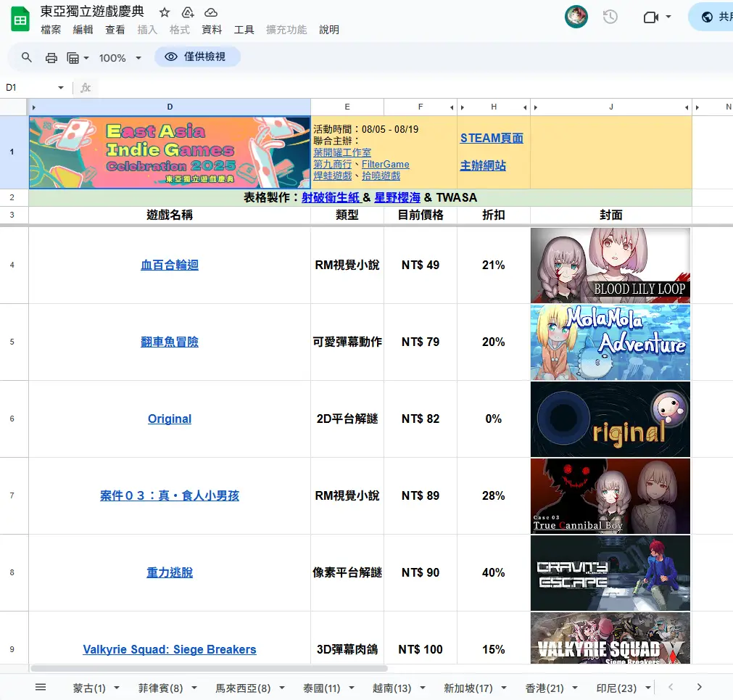The height and width of the screenshot is (700, 733).
Task: Click the 僅供檢視 view-only button
Action: click(197, 57)
